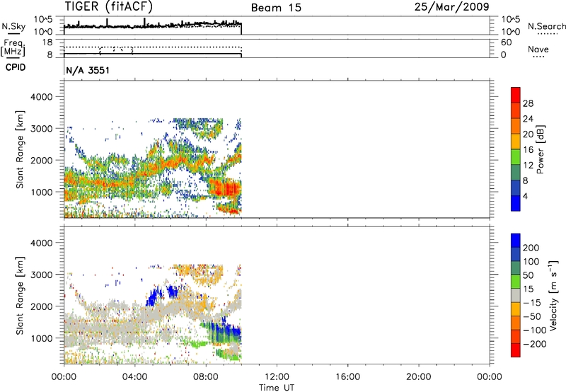Click the "Slant Range [km]" label of Power panel
Image resolution: width=566 pixels, height=392 pixels.
pyautogui.click(x=20, y=149)
